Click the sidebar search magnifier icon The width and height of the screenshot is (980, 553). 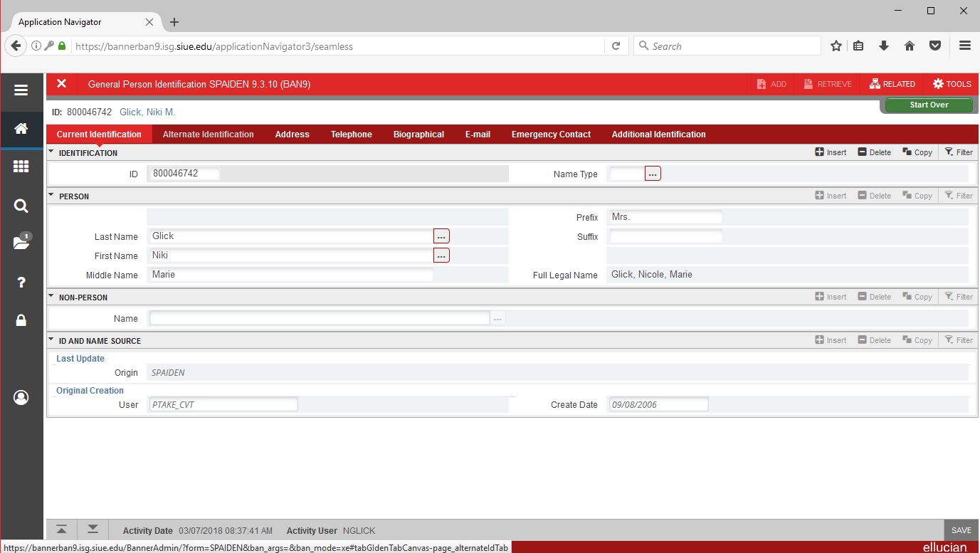click(x=21, y=206)
